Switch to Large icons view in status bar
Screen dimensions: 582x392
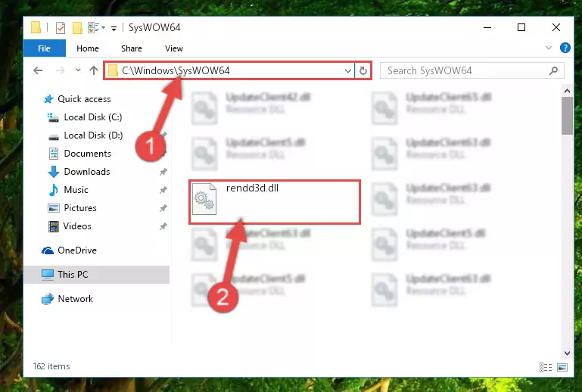[562, 368]
